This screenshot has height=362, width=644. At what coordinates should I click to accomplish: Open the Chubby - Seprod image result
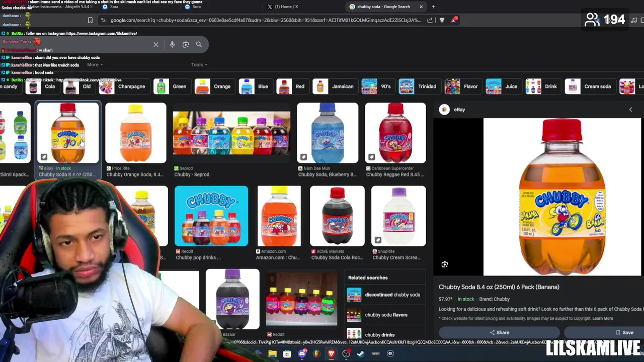231,133
